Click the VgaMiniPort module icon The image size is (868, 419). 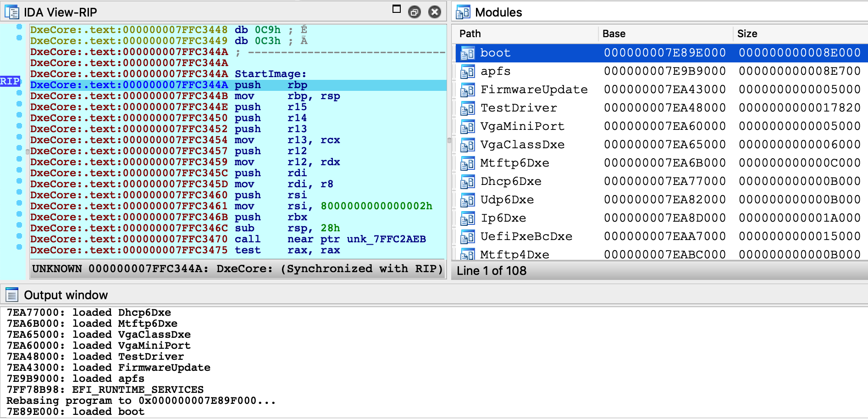(467, 127)
